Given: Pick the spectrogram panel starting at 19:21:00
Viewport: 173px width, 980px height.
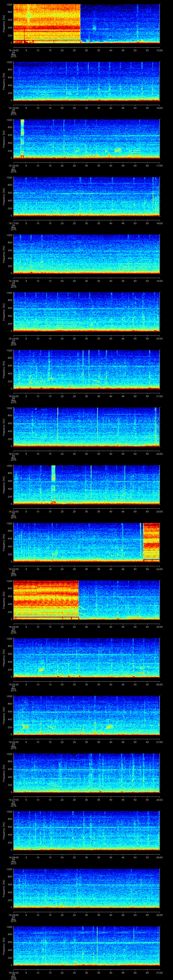Looking at the screenshot, I should [x=86, y=427].
